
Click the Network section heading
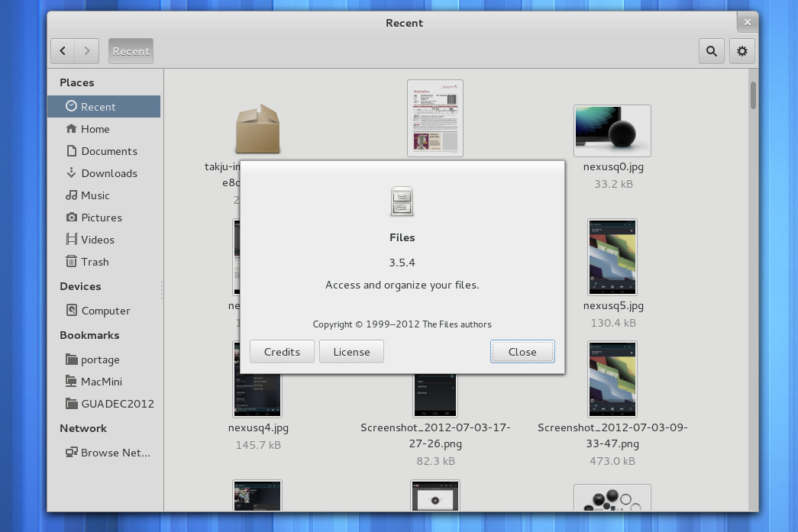(x=83, y=427)
